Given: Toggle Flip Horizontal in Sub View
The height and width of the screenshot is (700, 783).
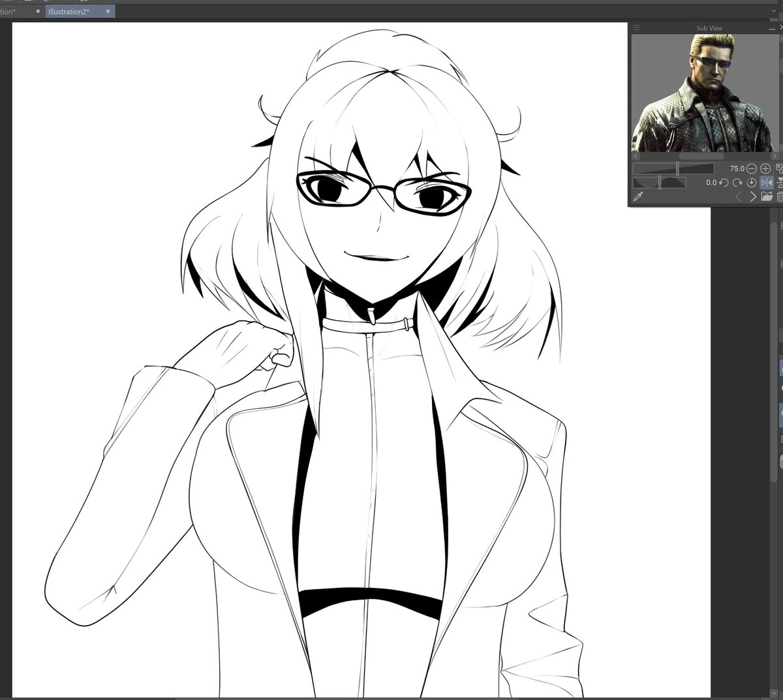Looking at the screenshot, I should pyautogui.click(x=767, y=183).
